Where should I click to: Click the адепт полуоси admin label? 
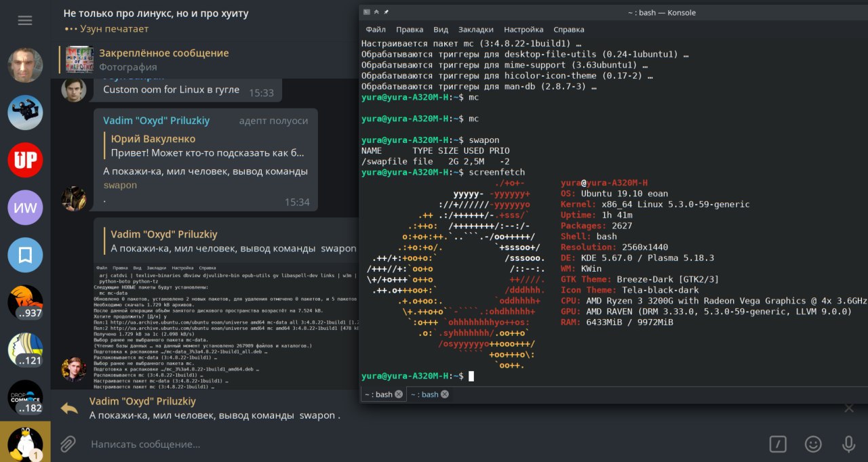click(273, 121)
